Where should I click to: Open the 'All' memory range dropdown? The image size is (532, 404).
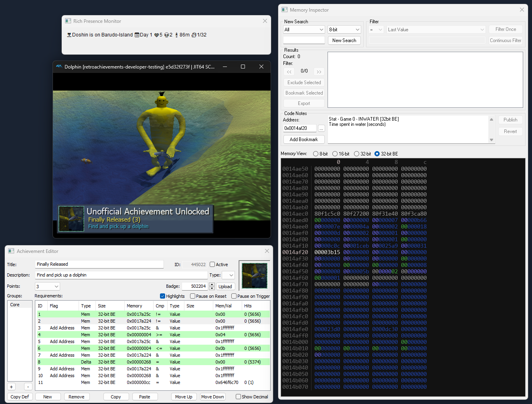(x=304, y=30)
